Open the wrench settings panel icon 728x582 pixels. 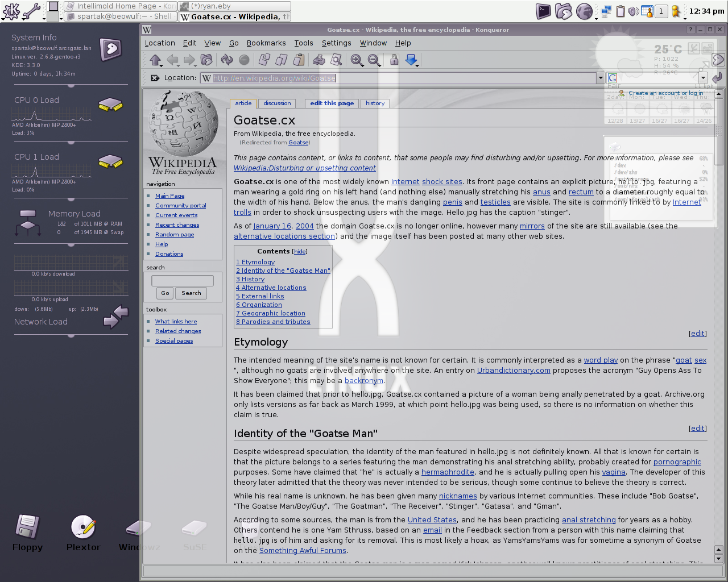(32, 11)
